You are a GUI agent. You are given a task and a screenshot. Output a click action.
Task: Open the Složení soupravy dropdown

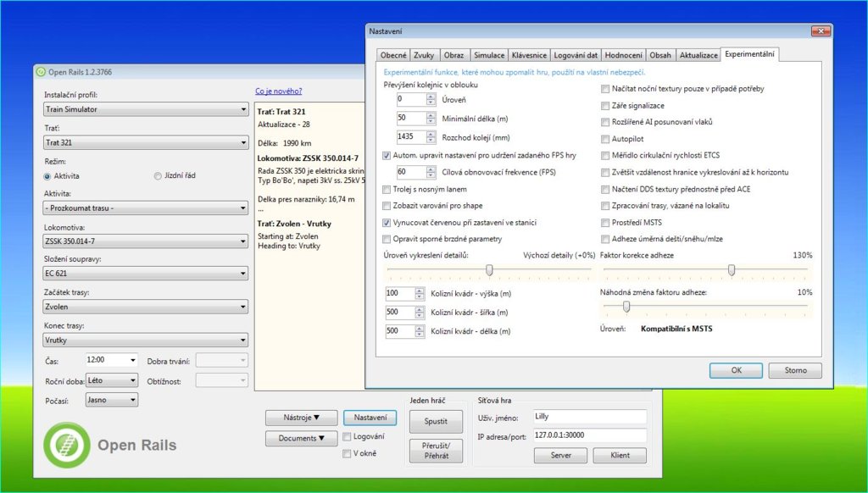pyautogui.click(x=146, y=274)
